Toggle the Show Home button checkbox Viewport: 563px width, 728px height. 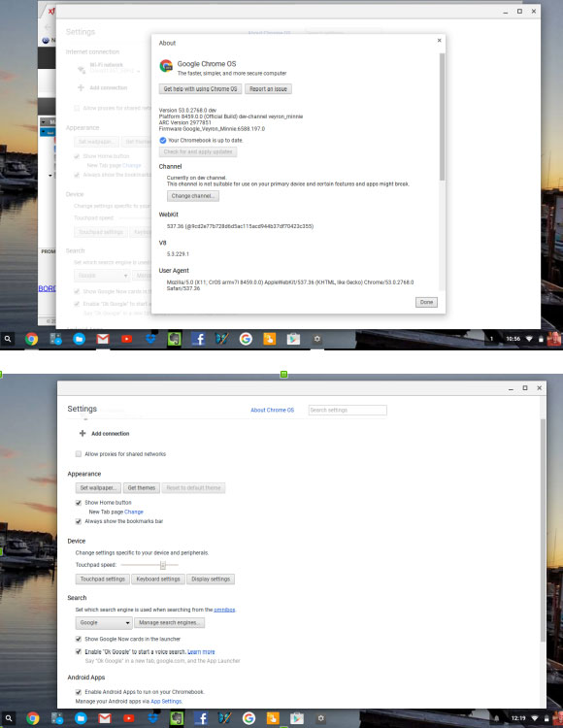79,503
